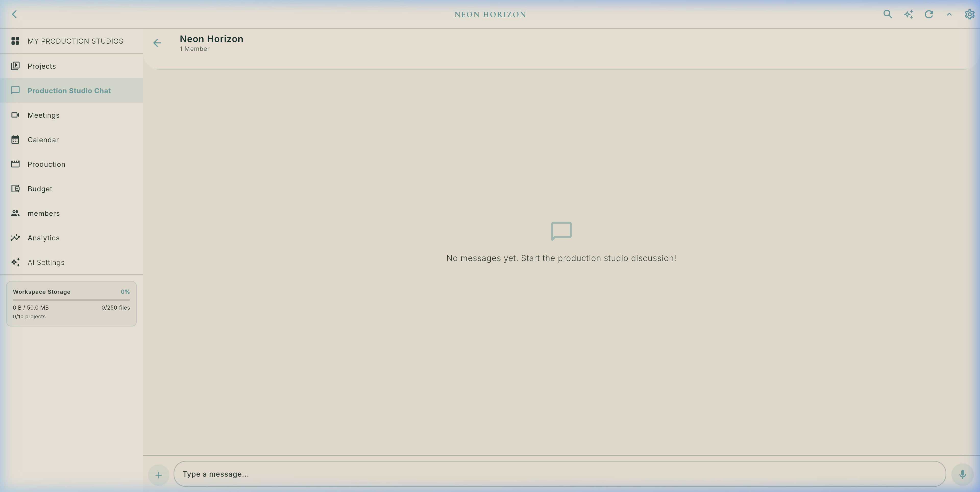Click the Analytics chart icon
The height and width of the screenshot is (492, 980).
[15, 238]
